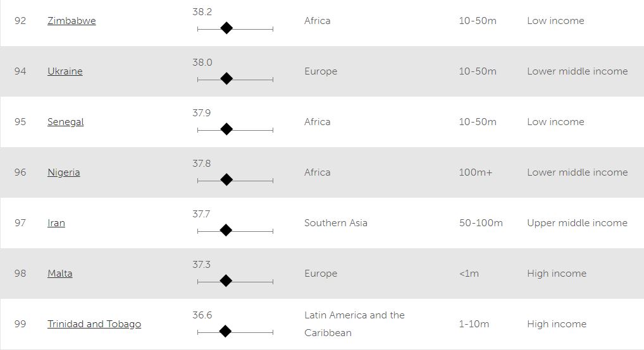Click the <1m population cell for Malta
The image size is (644, 350).
(469, 274)
